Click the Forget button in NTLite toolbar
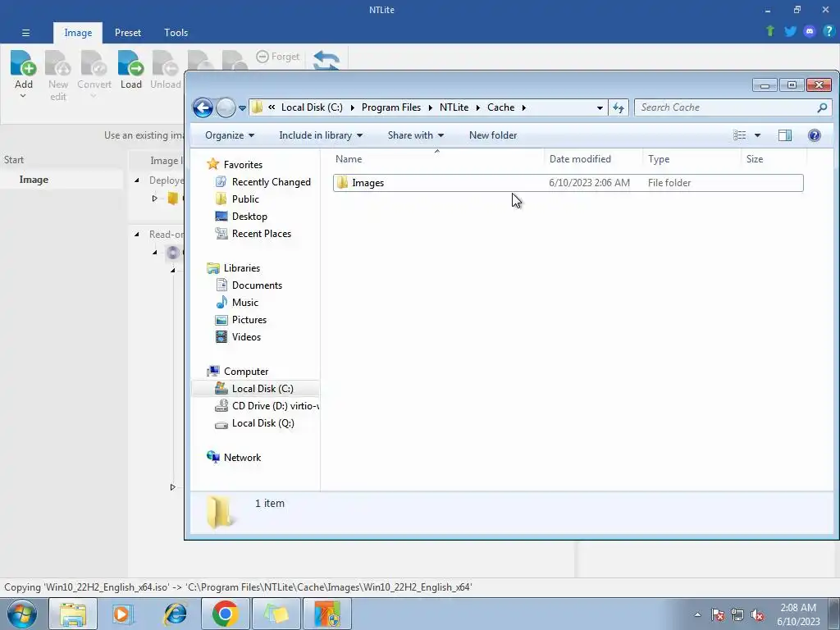Viewport: 840px width, 630px height. click(278, 57)
